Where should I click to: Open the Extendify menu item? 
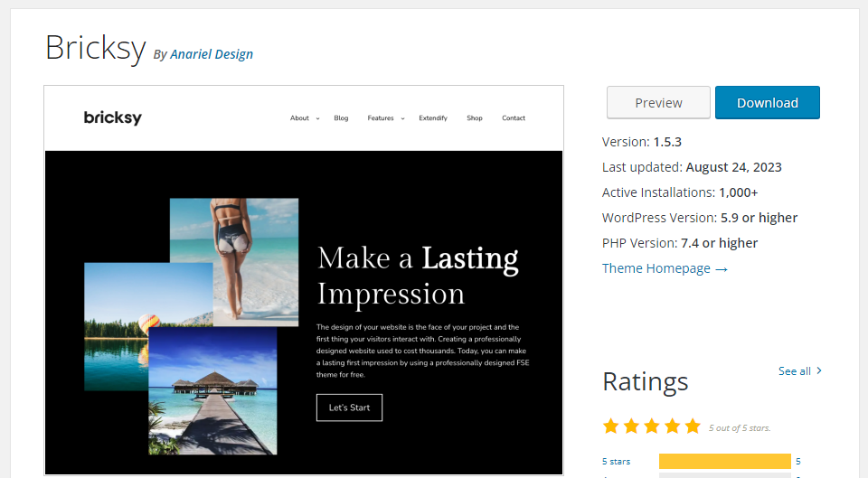[433, 118]
